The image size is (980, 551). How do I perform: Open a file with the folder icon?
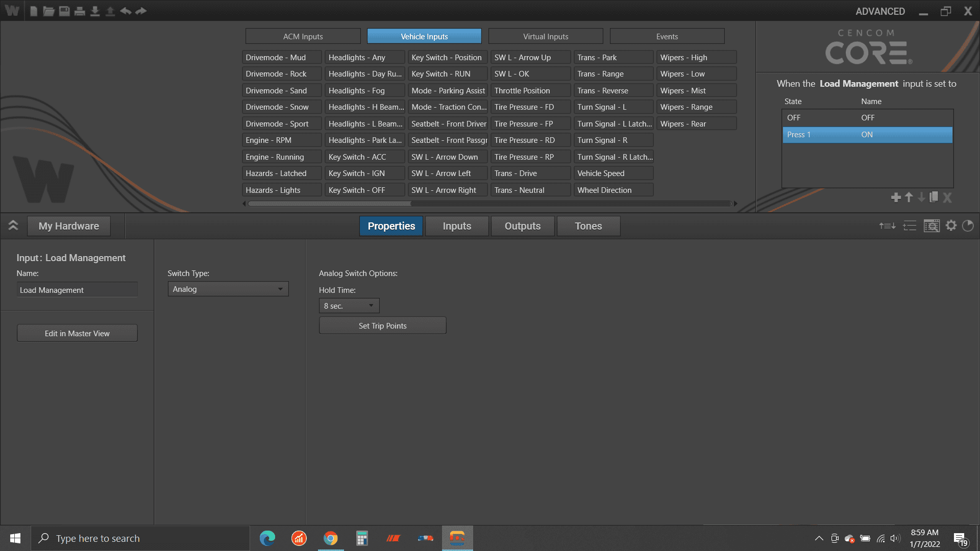click(x=48, y=11)
